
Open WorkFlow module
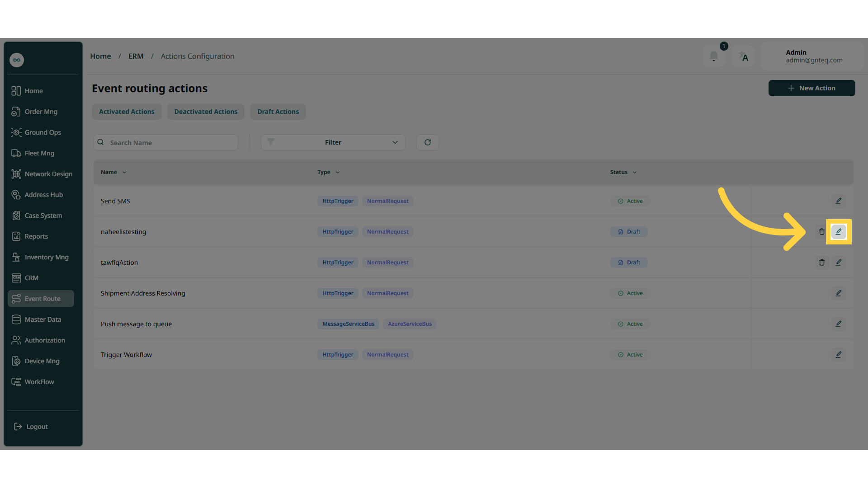41,382
